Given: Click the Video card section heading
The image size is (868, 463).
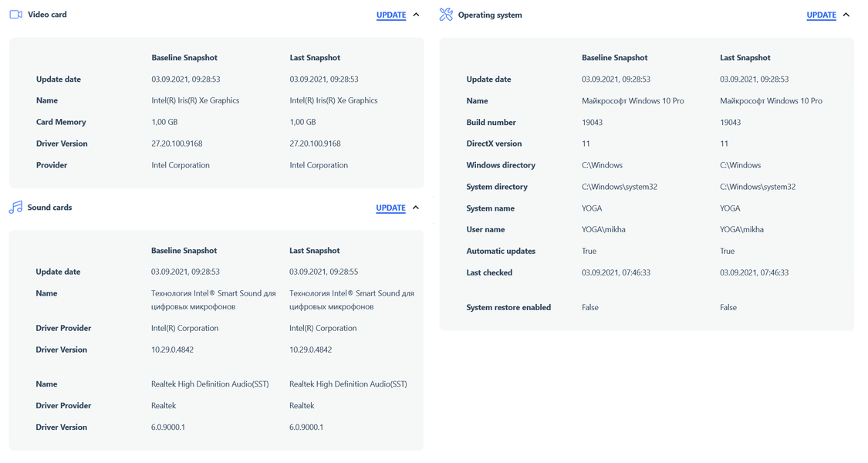Looking at the screenshot, I should [x=47, y=15].
